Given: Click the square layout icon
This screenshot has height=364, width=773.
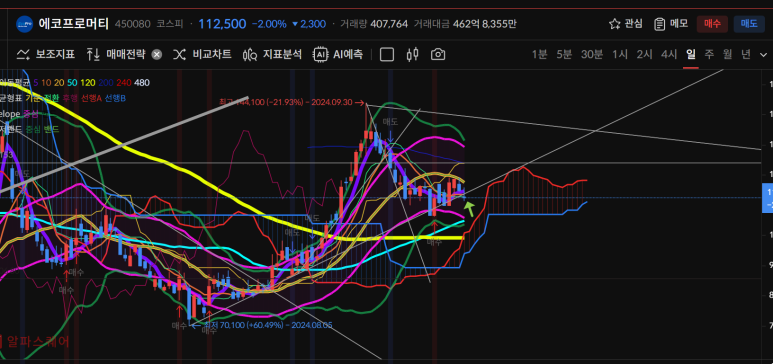Looking at the screenshot, I should click(387, 54).
